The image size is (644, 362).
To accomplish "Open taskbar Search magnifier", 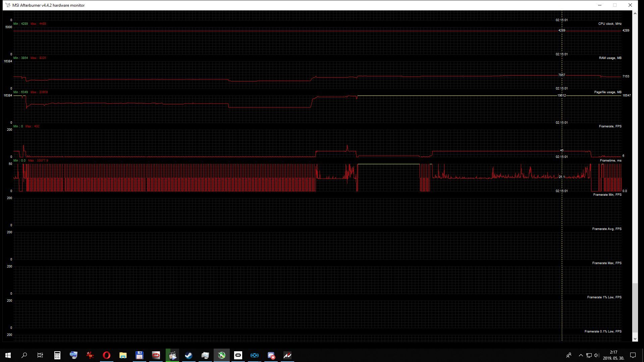I will 24,355.
